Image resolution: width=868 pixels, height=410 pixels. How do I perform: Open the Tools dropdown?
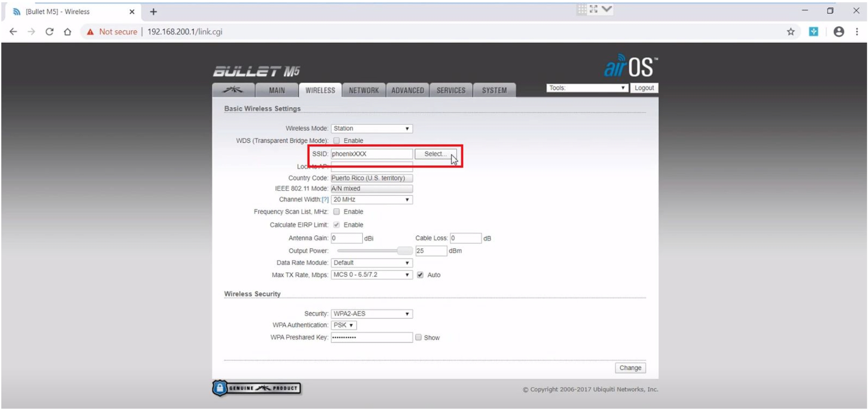[x=587, y=88]
